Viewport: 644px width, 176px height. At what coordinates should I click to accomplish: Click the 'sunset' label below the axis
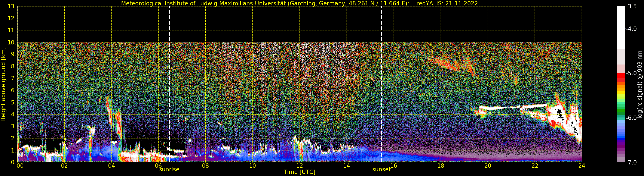[381, 169]
